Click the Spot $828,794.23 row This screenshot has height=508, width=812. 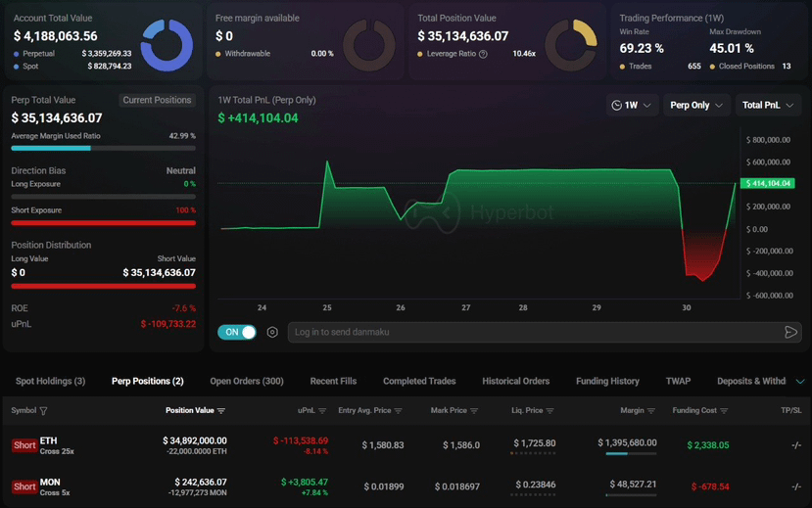click(72, 67)
